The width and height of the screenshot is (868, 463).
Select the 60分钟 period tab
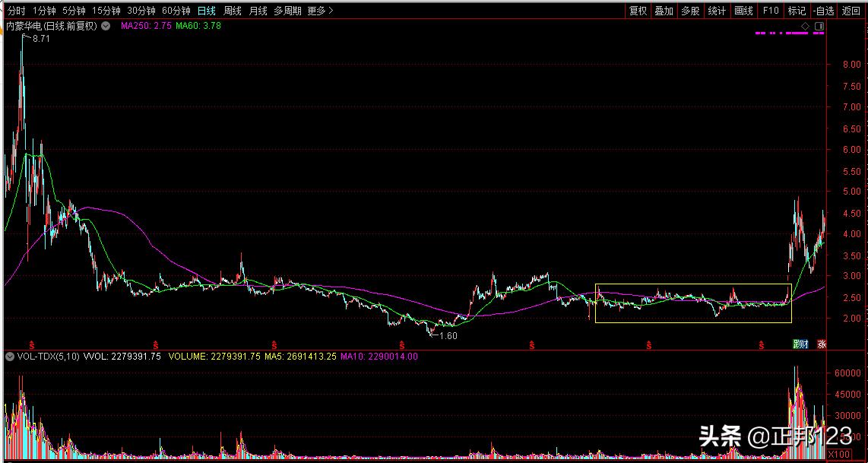tap(176, 11)
